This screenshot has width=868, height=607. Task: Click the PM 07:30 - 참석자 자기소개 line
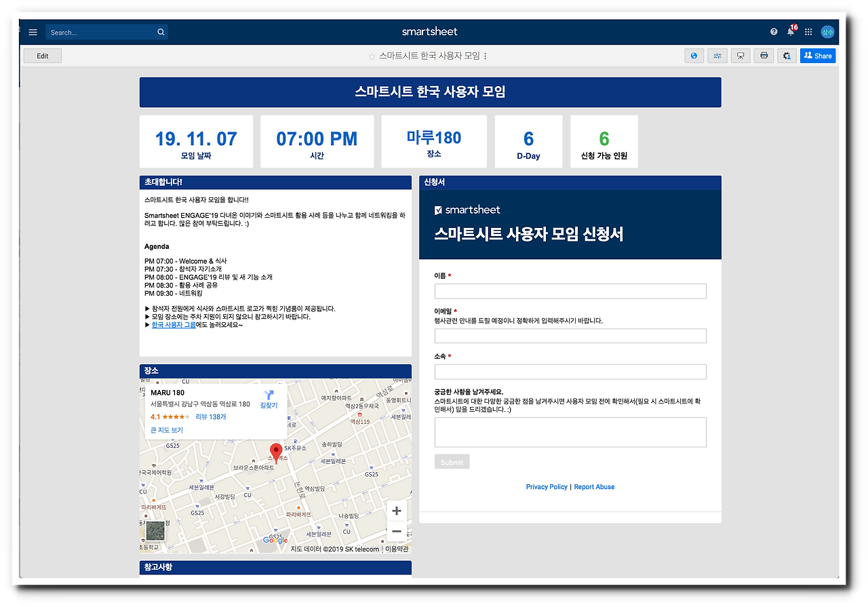pos(183,269)
